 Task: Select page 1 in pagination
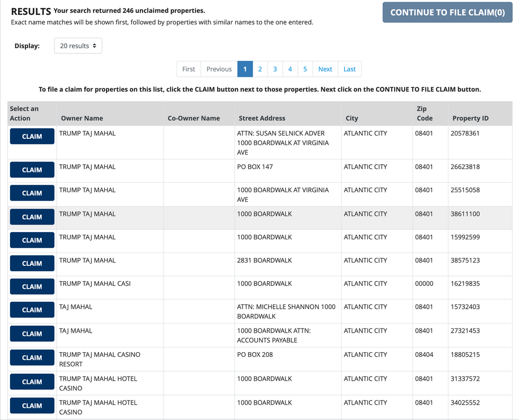(x=245, y=69)
